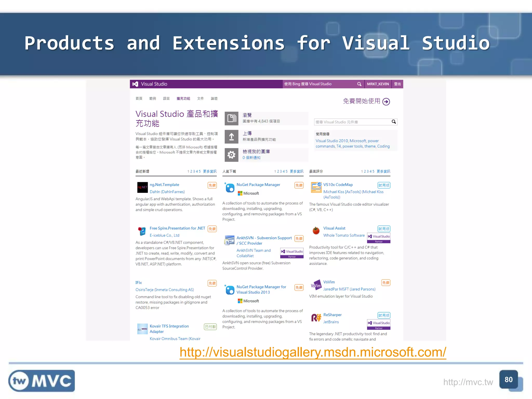This screenshot has width=532, height=399.
Task: Click AnkhSVN product icon
Action: point(229,241)
